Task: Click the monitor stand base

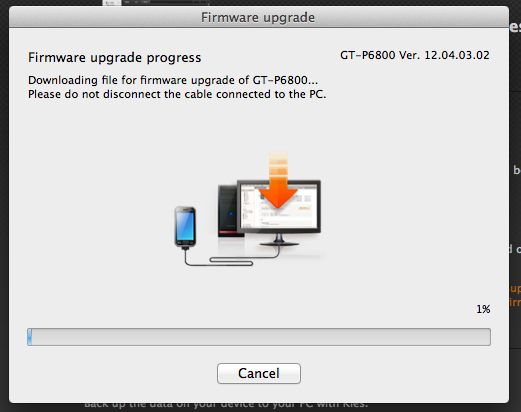Action: [279, 243]
